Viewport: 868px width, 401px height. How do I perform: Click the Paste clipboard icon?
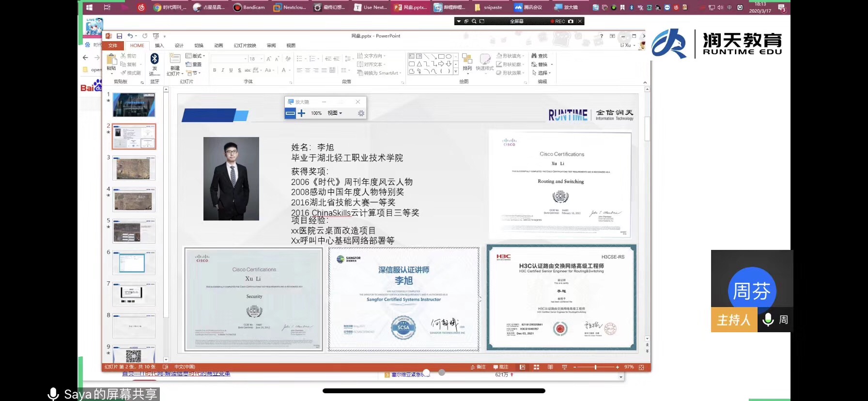[111, 60]
